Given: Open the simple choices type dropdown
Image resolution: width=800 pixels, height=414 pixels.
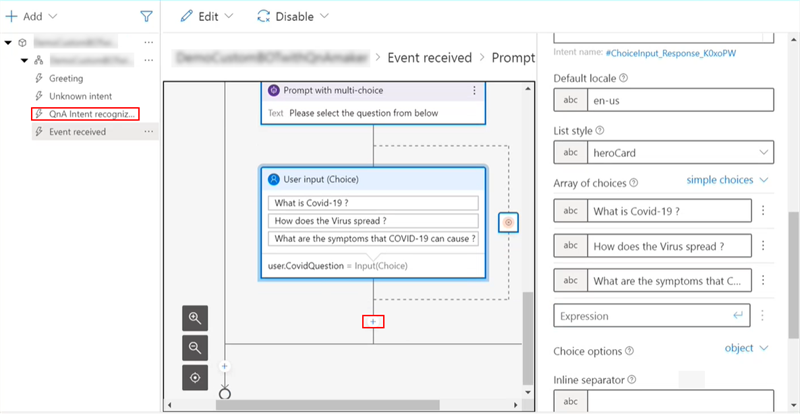Looking at the screenshot, I should pyautogui.click(x=728, y=180).
